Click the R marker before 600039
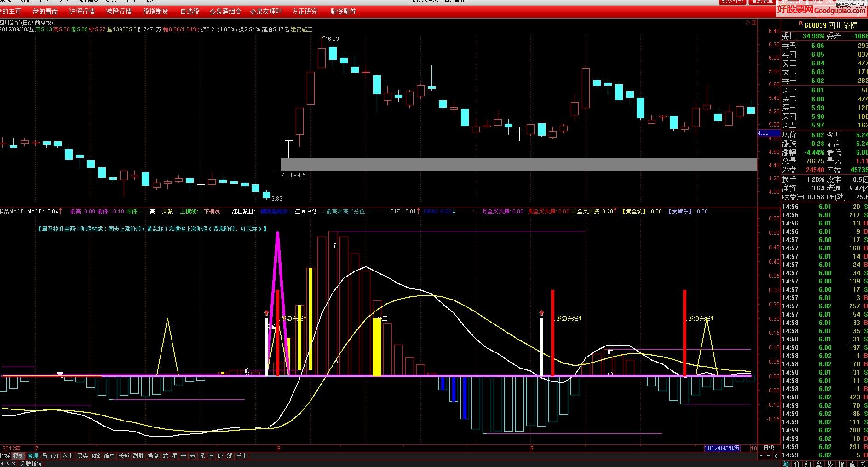 pyautogui.click(x=800, y=23)
